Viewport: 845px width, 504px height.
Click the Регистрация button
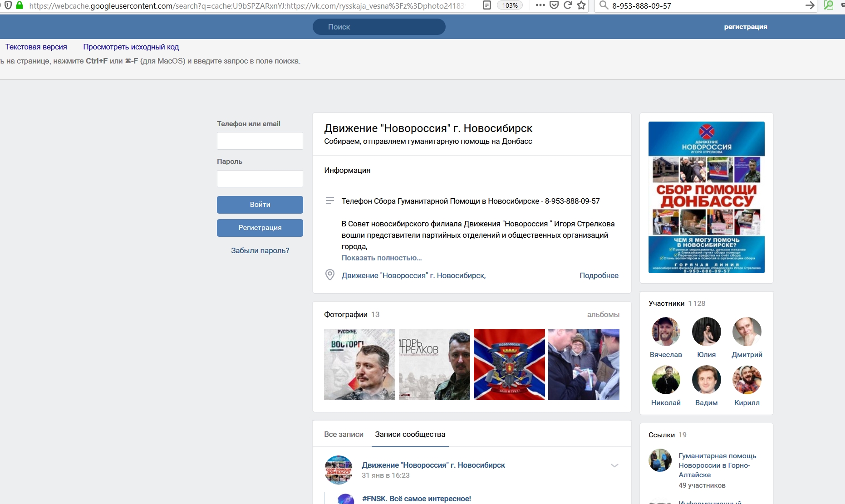tap(260, 228)
